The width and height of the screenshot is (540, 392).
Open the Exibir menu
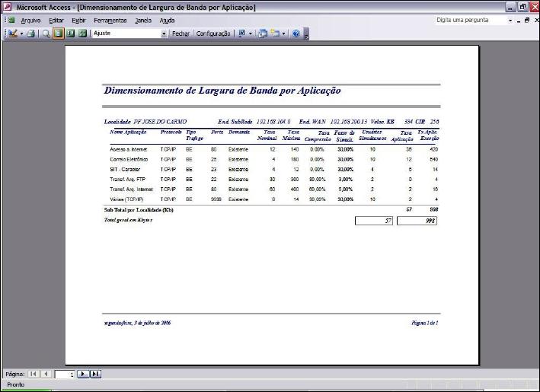78,21
